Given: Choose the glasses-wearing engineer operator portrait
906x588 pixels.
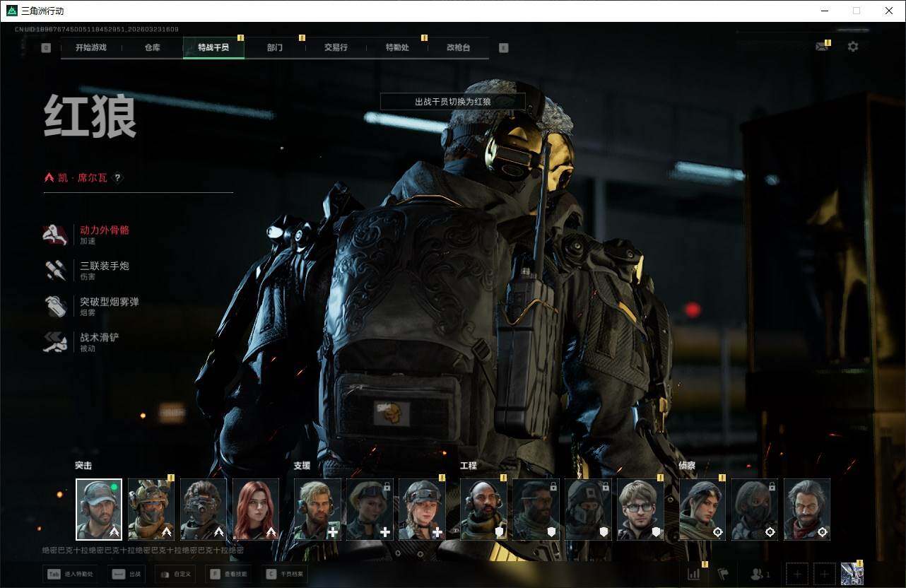Looking at the screenshot, I should pos(640,509).
